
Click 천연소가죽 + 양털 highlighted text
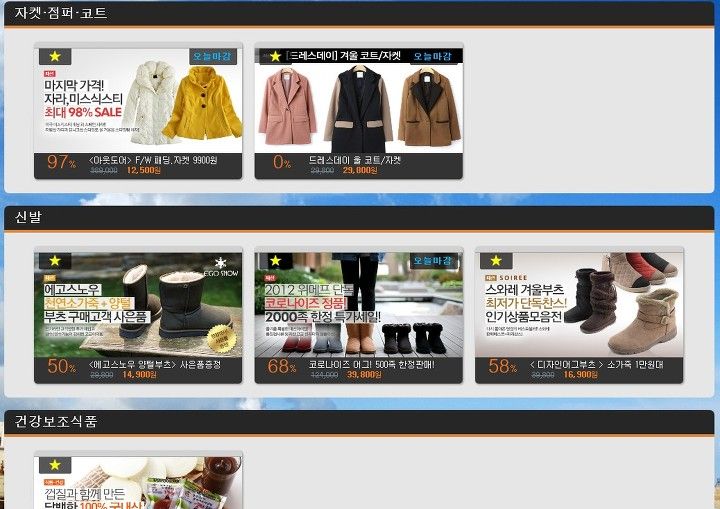point(89,303)
